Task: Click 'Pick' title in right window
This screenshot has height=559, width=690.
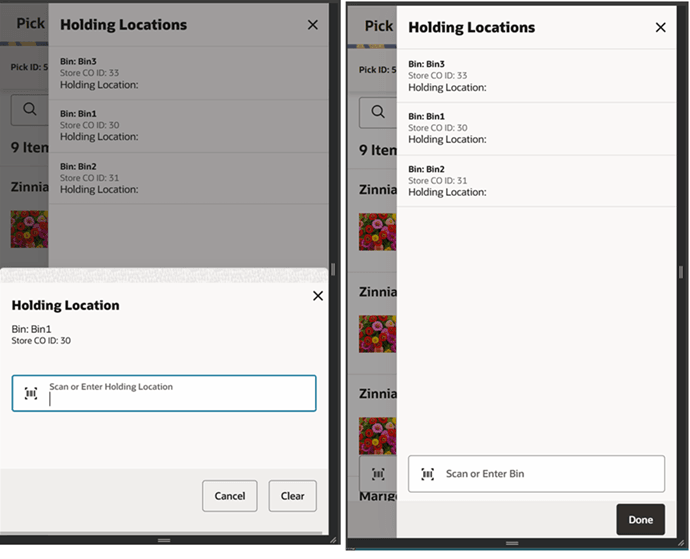Action: coord(378,26)
